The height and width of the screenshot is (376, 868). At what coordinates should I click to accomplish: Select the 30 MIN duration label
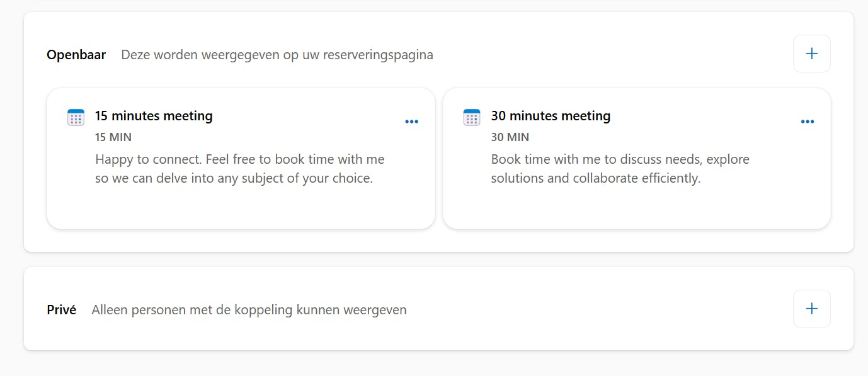(510, 137)
